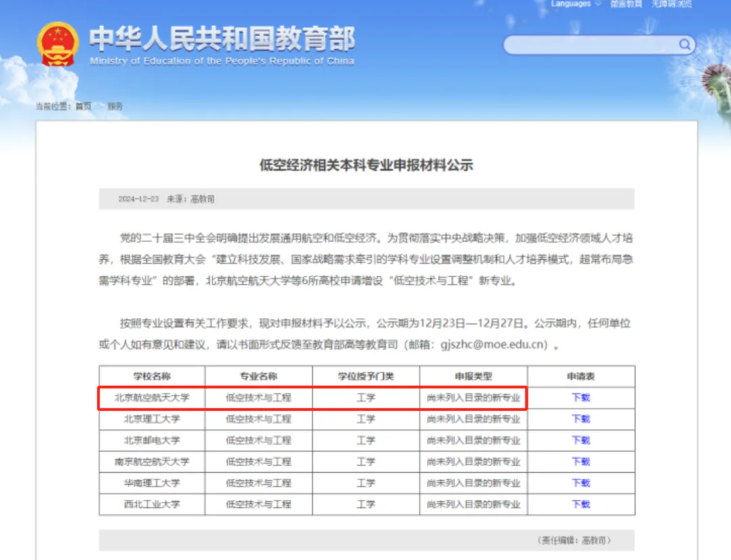The width and height of the screenshot is (731, 560).
Task: Go to 首页 in breadcrumb
Action: 83,106
